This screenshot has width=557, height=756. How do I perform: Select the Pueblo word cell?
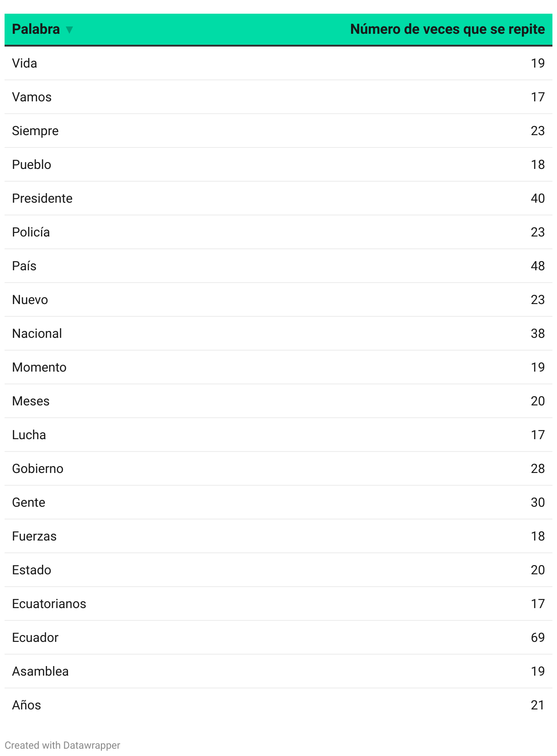32,164
